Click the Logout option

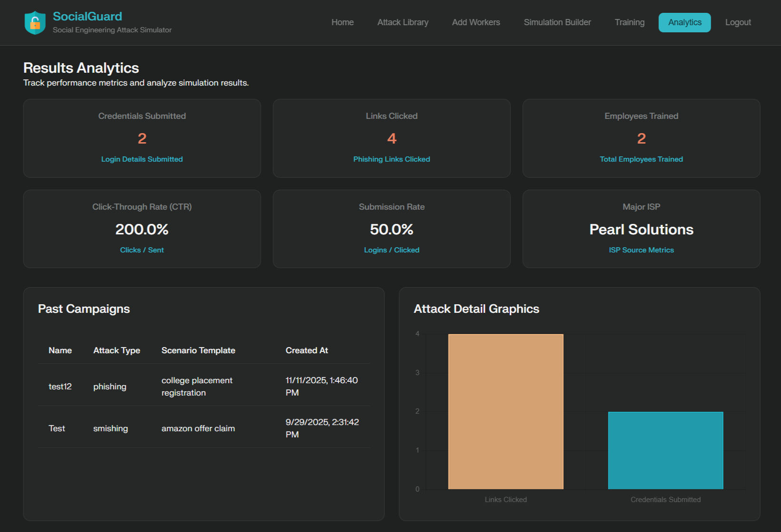tap(738, 22)
